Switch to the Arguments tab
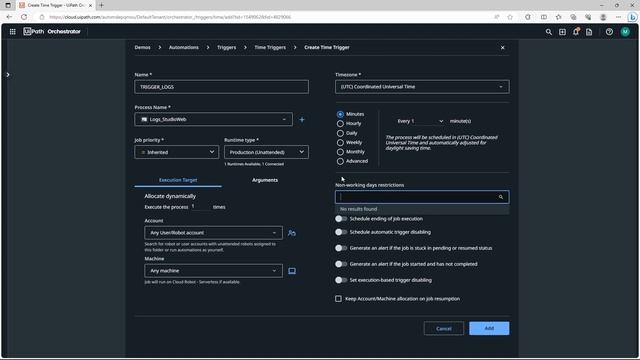The height and width of the screenshot is (360, 640). (x=265, y=180)
